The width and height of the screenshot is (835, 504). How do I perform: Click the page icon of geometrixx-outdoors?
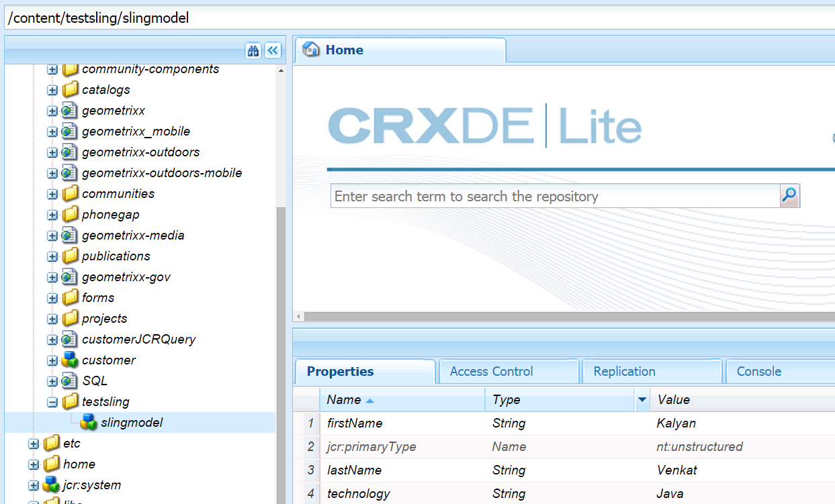(x=70, y=152)
